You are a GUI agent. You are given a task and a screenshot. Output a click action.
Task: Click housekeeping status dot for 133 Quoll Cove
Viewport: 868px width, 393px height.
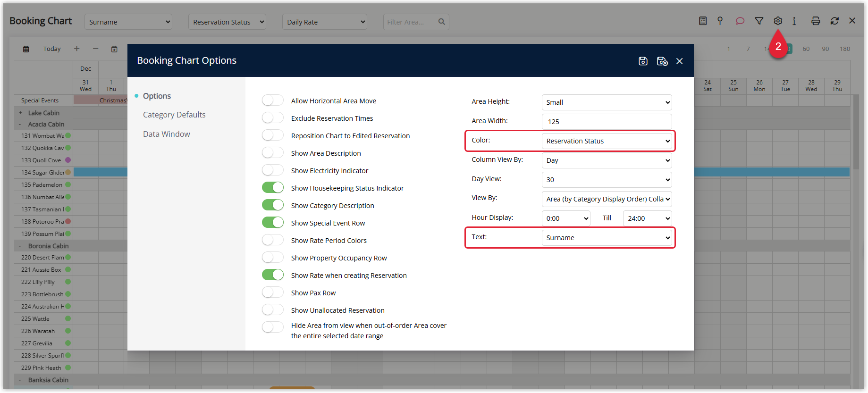(x=68, y=160)
